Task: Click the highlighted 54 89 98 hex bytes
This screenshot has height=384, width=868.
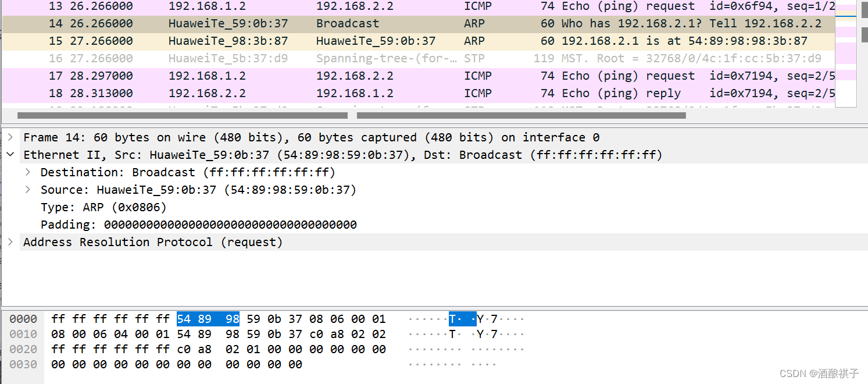Action: click(208, 319)
